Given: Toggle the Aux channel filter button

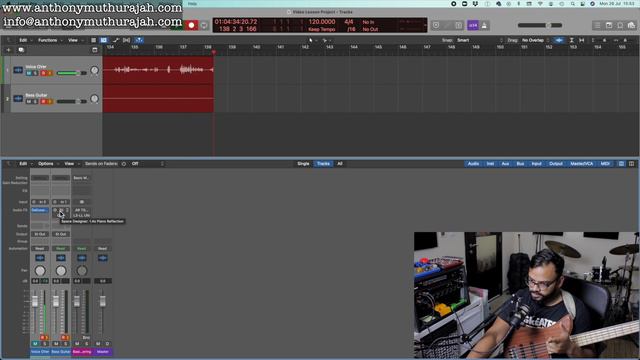Looking at the screenshot, I should [505, 164].
